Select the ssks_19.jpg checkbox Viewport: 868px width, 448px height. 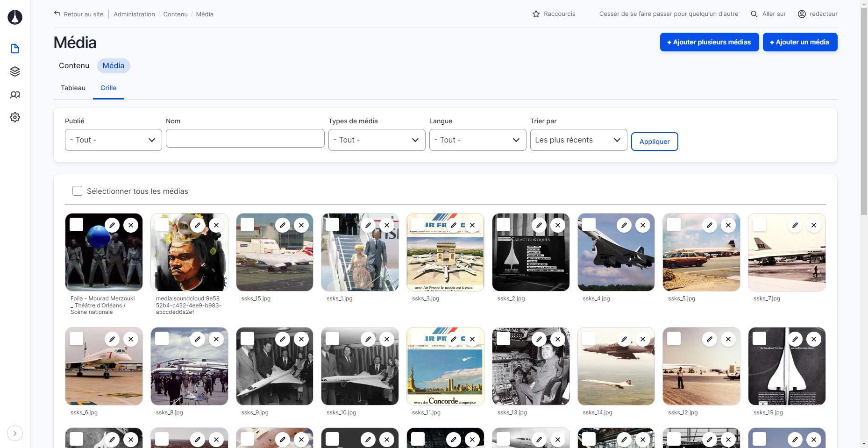[760, 339]
